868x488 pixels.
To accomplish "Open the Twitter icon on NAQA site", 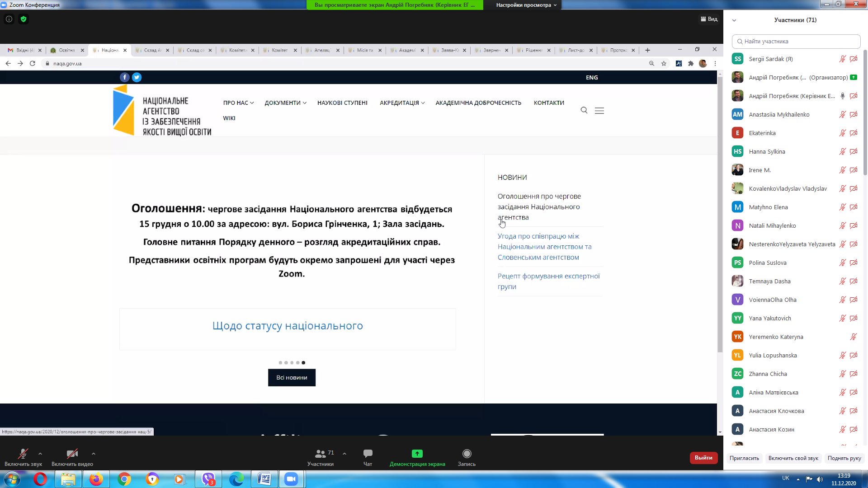I will click(137, 77).
